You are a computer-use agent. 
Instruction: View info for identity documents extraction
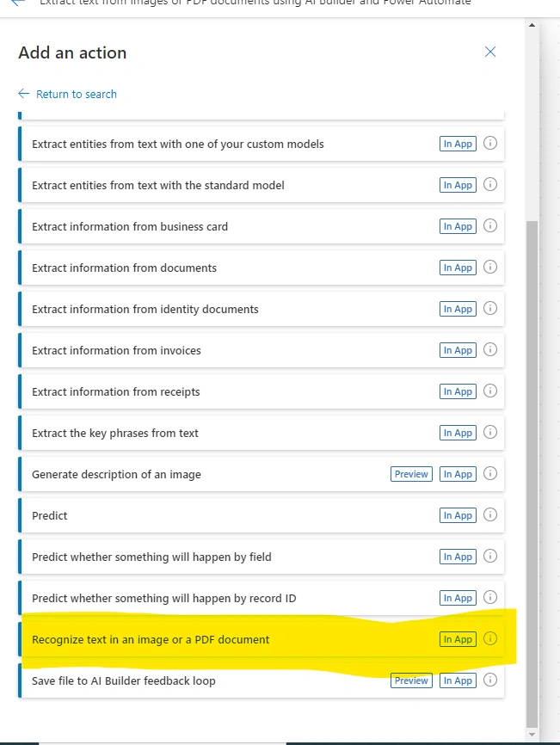coord(490,308)
